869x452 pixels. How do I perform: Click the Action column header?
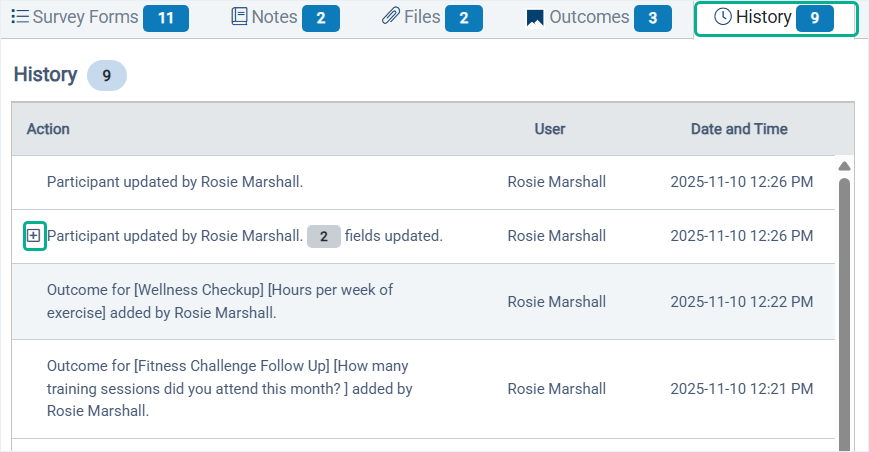pyautogui.click(x=48, y=129)
